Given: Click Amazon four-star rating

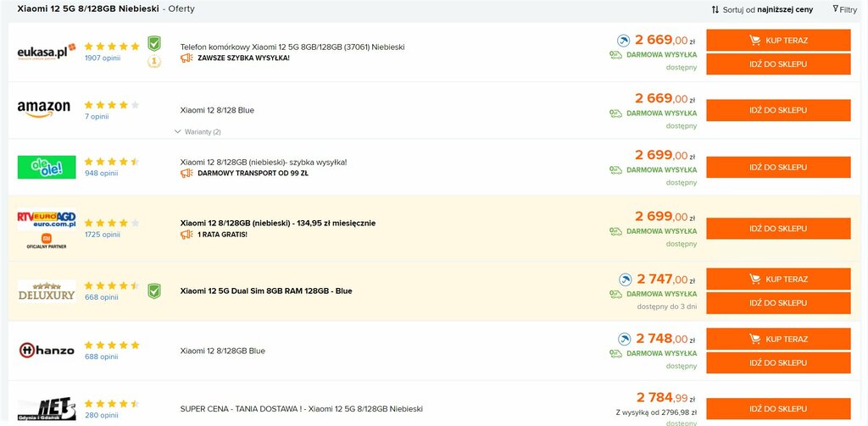Looking at the screenshot, I should pyautogui.click(x=112, y=105).
